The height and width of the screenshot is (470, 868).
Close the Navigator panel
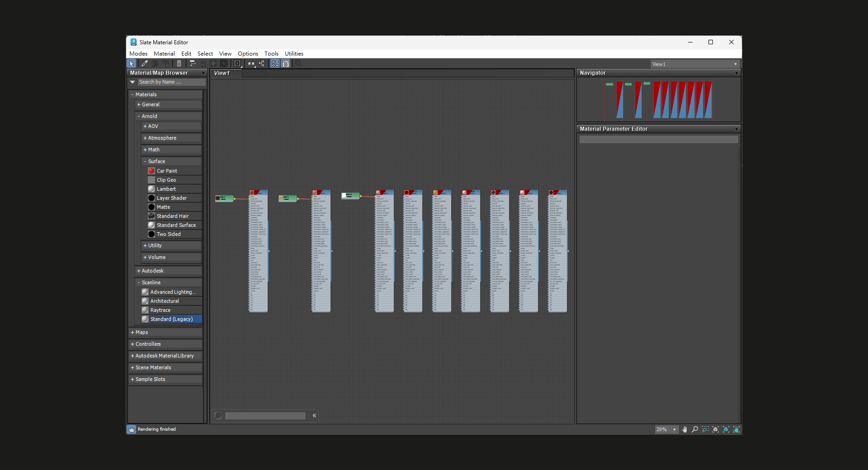pos(736,73)
